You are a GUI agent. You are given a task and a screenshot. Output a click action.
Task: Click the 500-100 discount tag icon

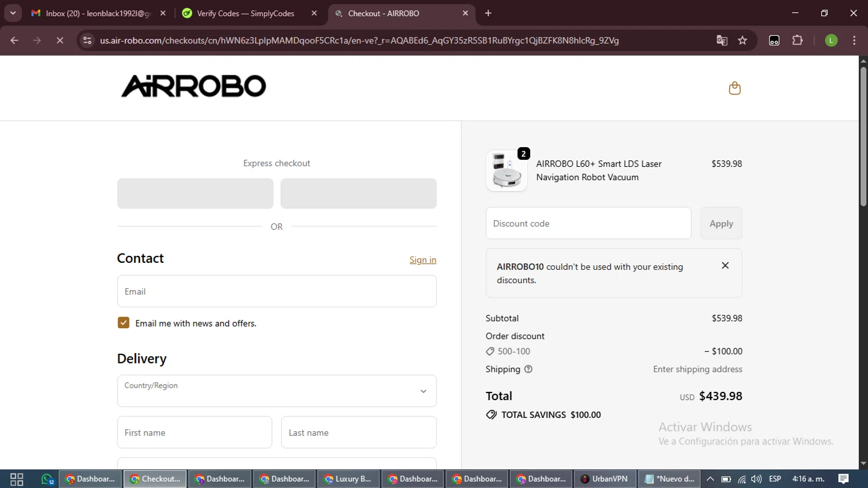pos(490,351)
